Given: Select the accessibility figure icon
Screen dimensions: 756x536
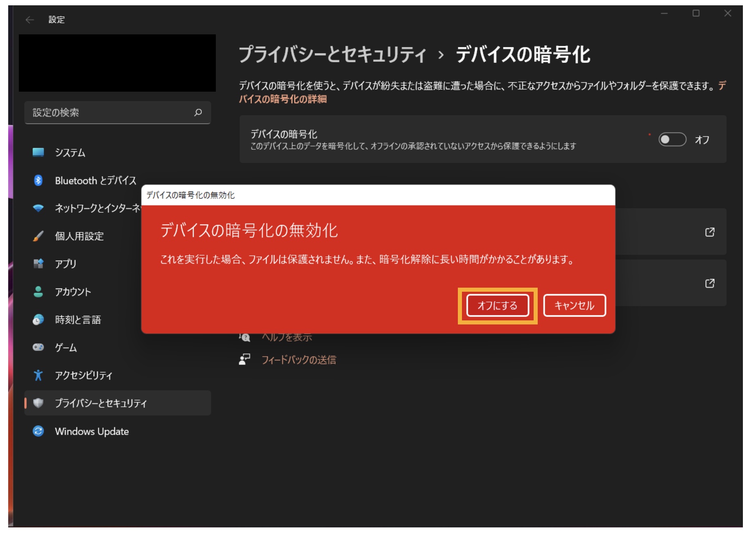Looking at the screenshot, I should pos(38,375).
